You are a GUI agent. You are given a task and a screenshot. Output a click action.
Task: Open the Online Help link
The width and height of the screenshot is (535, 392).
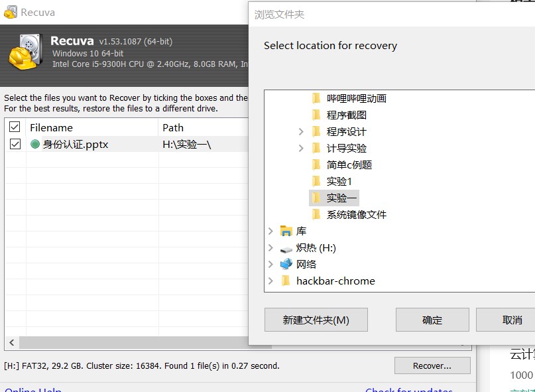click(33, 390)
